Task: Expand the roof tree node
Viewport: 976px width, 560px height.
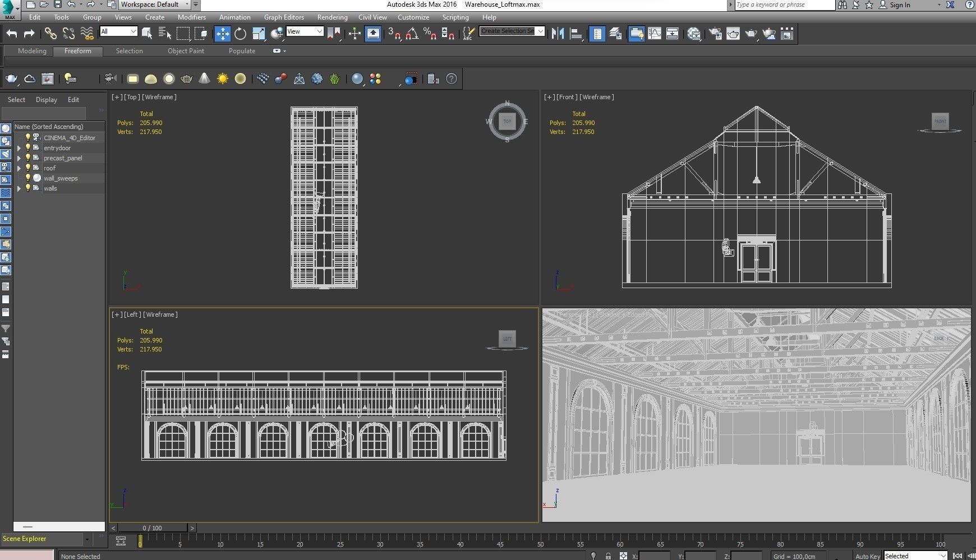Action: (19, 169)
